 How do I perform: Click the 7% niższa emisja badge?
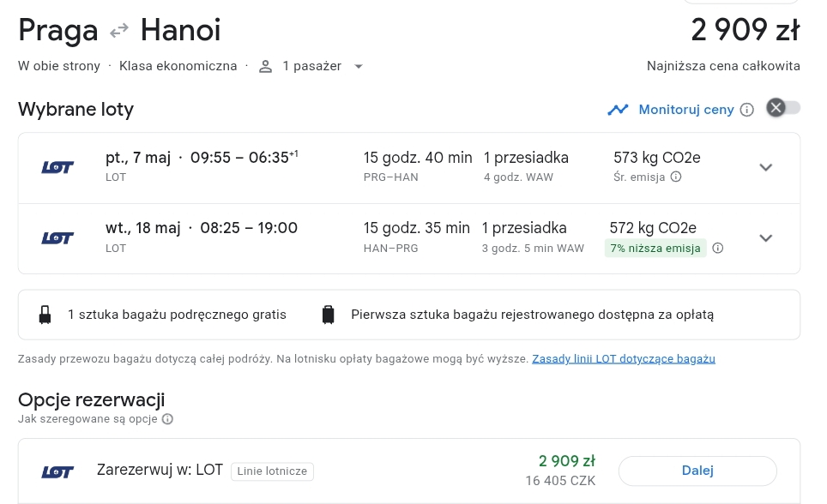[x=655, y=249]
